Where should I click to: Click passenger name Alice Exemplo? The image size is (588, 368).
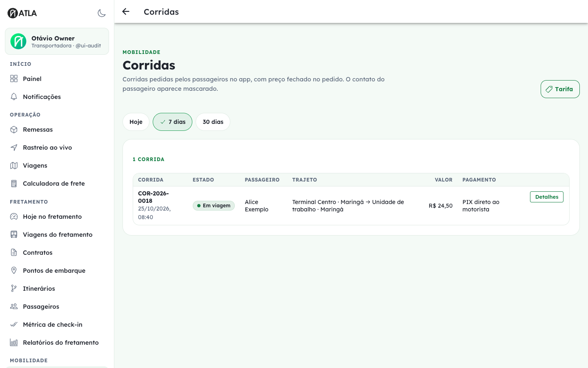(x=256, y=206)
